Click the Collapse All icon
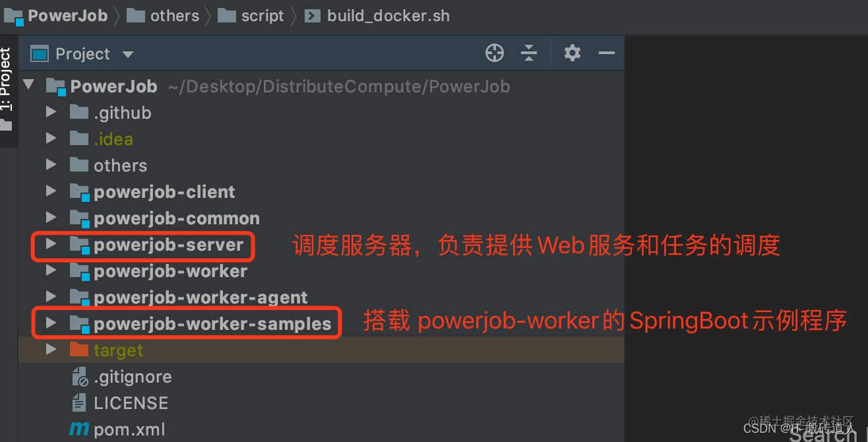 pyautogui.click(x=529, y=53)
